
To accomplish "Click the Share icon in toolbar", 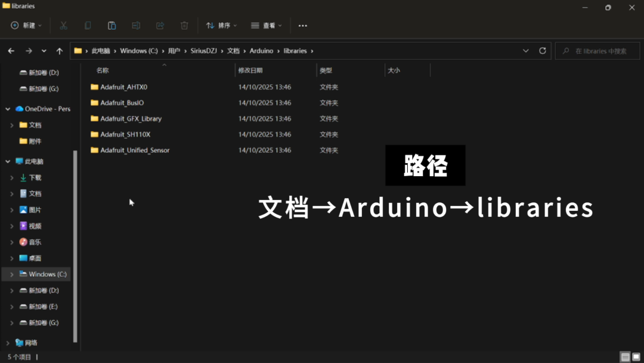I will coord(160,26).
